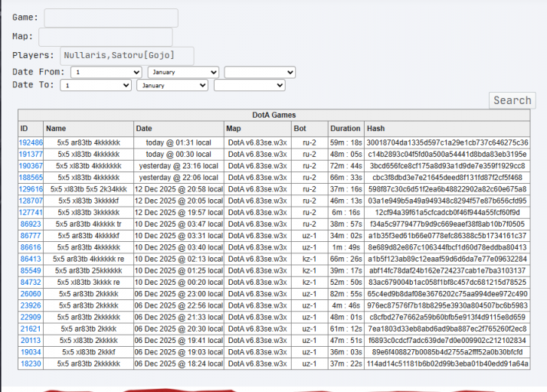Select bot 'kz-1' in row 86413
Screen dimensions: 547x392
(310, 259)
